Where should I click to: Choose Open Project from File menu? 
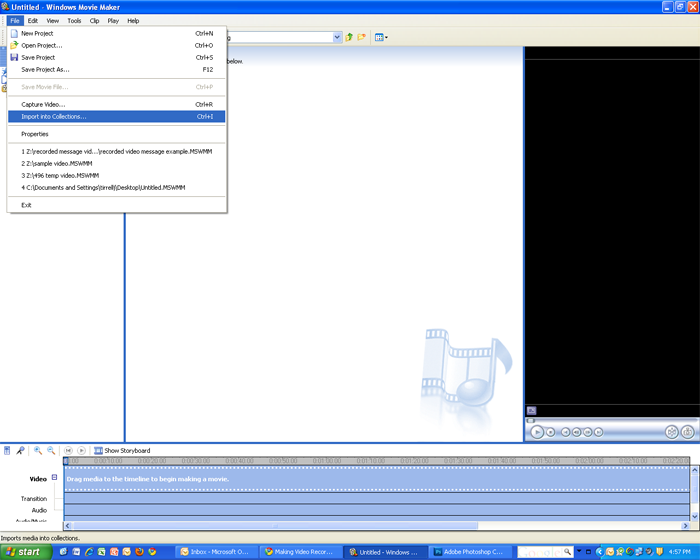coord(117,46)
